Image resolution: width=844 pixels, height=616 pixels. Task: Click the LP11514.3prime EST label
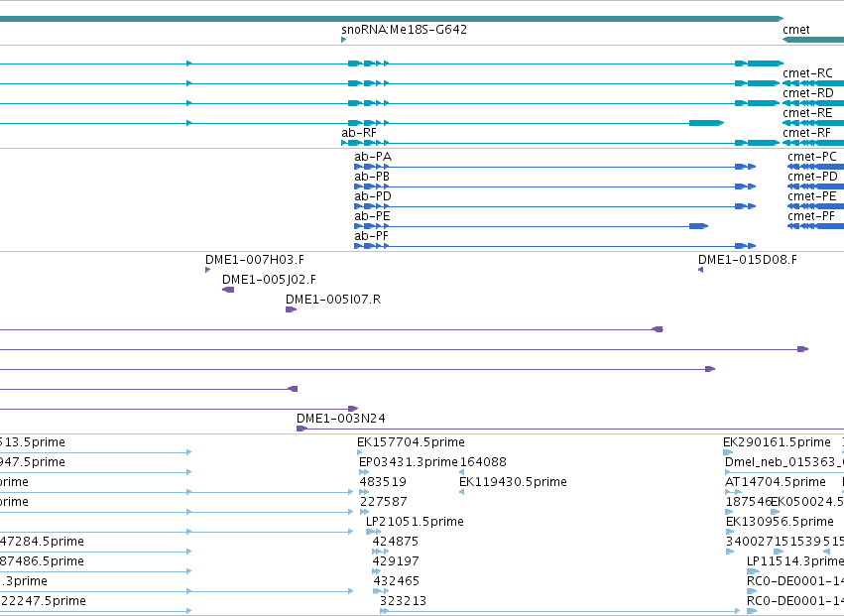coord(795,561)
